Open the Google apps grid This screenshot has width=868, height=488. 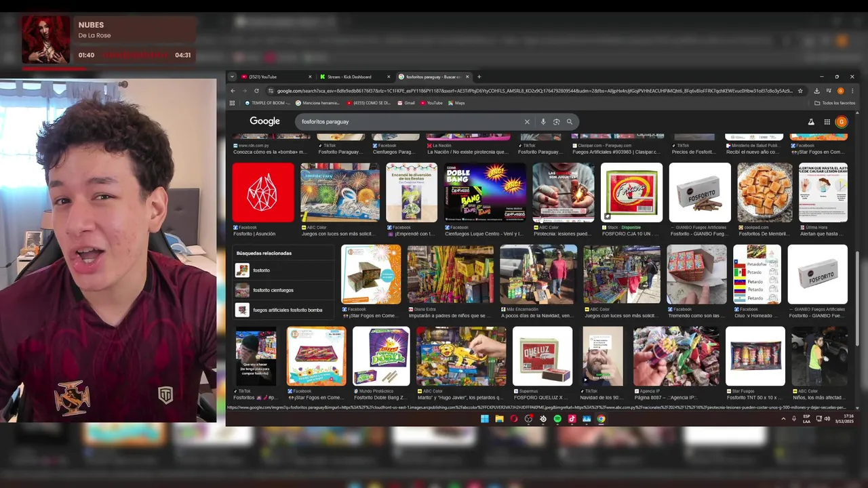(827, 122)
